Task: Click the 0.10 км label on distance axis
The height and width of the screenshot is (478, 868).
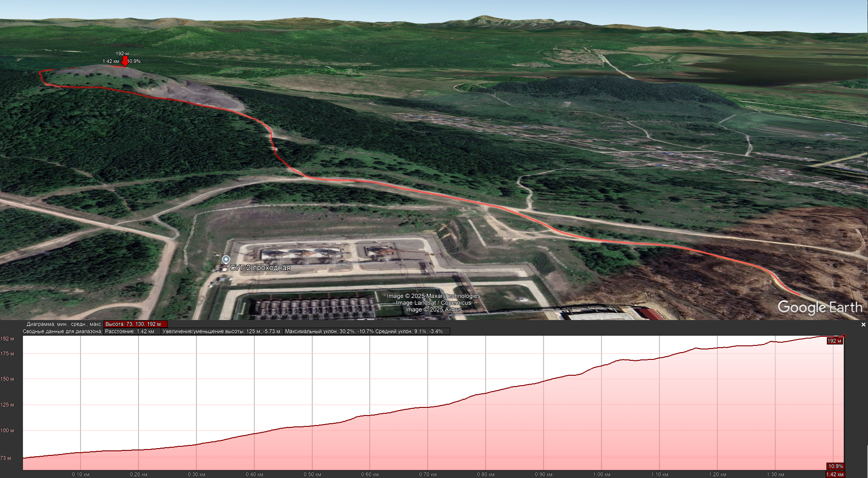Action: tap(81, 474)
